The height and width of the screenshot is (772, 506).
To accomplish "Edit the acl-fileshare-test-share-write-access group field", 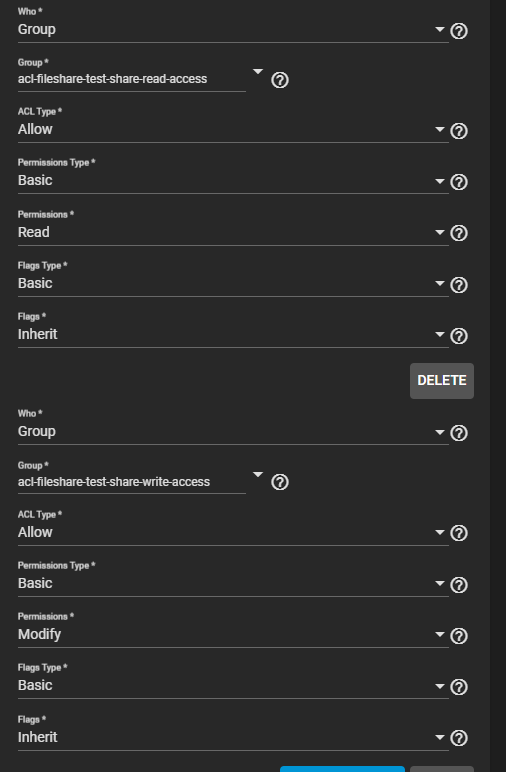I will (x=131, y=482).
